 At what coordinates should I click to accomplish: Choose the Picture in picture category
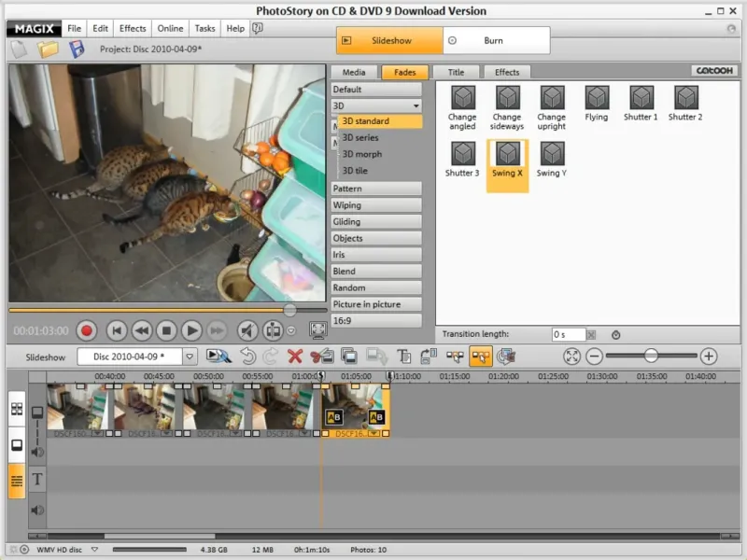(376, 304)
